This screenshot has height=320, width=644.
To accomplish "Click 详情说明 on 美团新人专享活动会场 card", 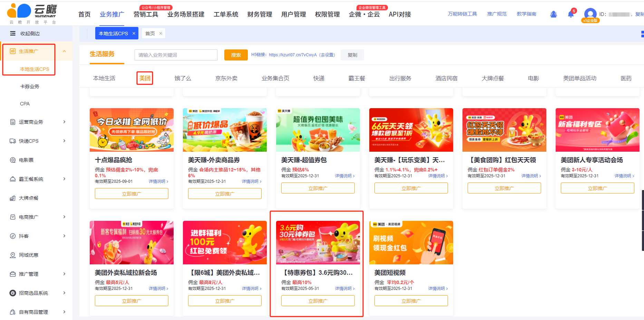I will [624, 176].
